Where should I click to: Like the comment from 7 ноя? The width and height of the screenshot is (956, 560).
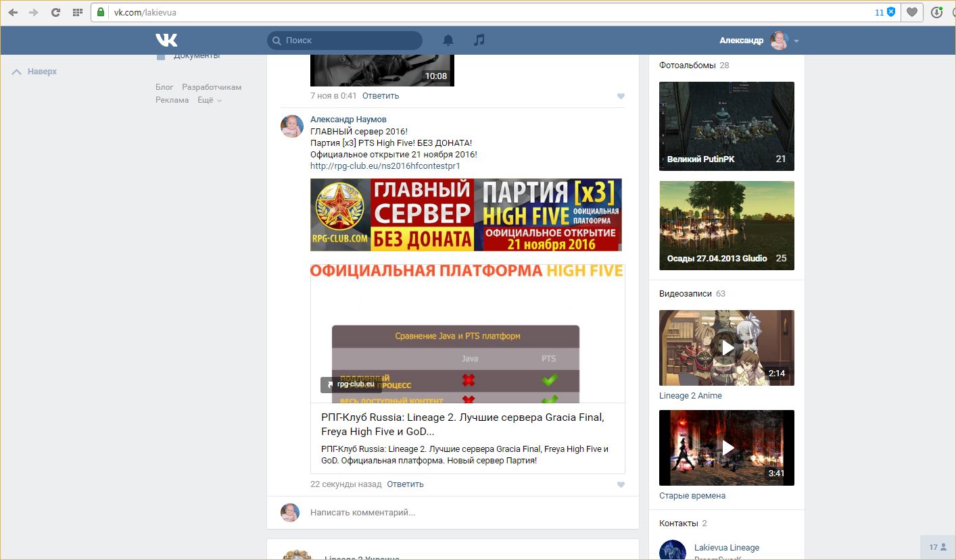[x=621, y=96]
